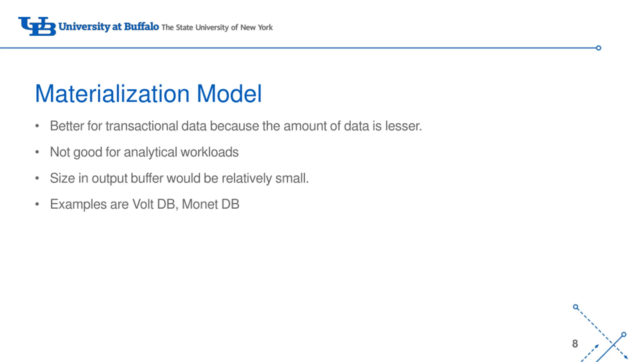Click the 'Better for transactional data' bullet line

[x=236, y=126]
